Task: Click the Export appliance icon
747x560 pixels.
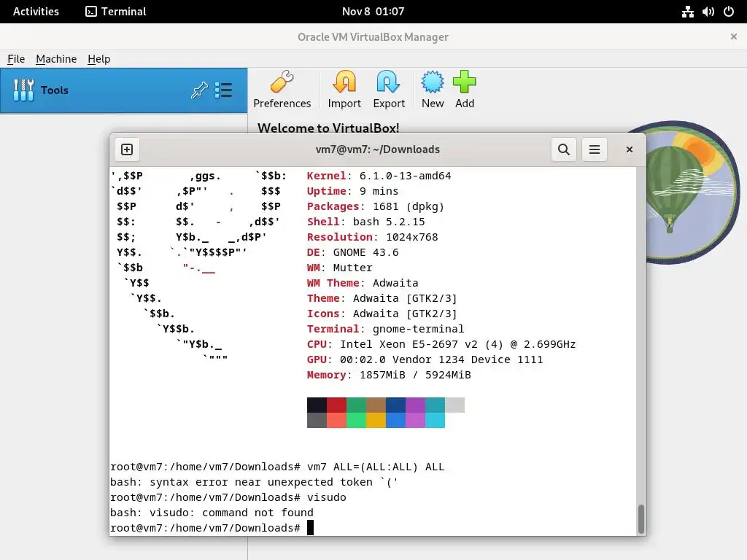Action: (x=389, y=90)
